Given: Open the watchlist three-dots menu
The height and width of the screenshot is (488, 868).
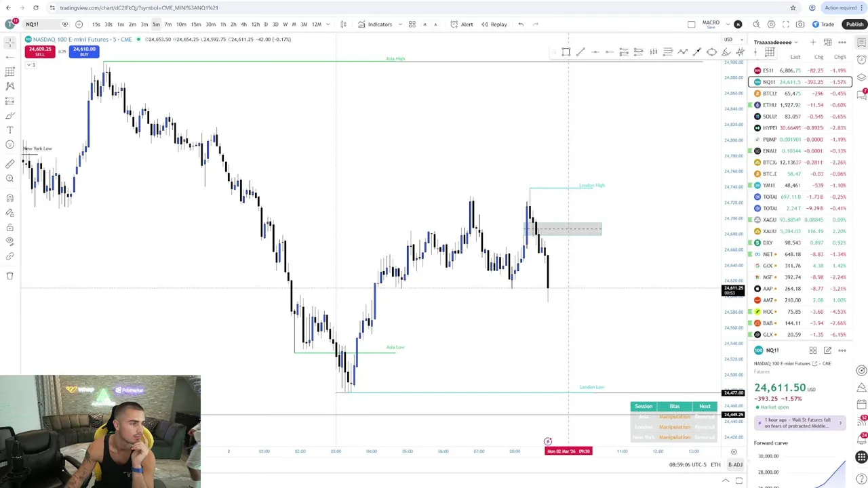Looking at the screenshot, I should pyautogui.click(x=842, y=42).
